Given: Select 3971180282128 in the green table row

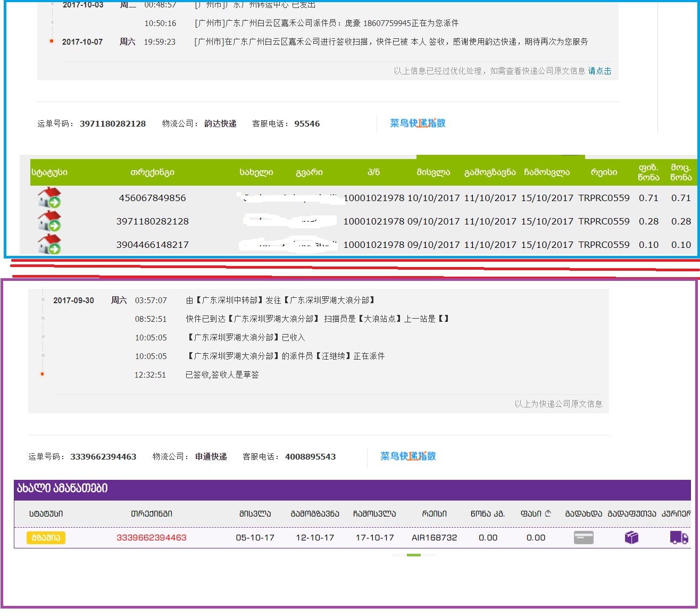Looking at the screenshot, I should 153,221.
